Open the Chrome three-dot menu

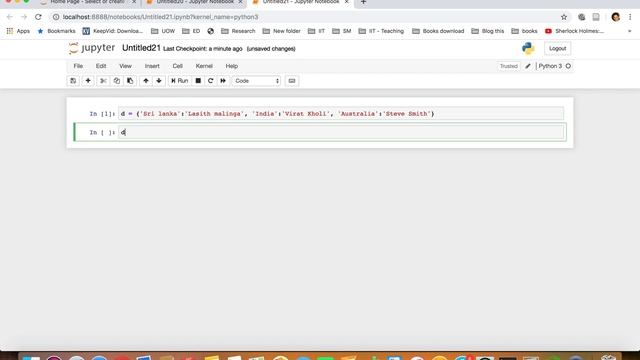[630, 17]
